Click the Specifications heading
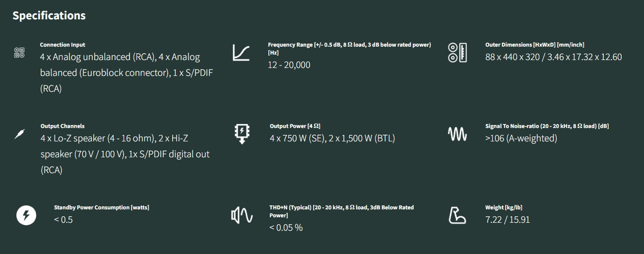644x254 pixels. [49, 15]
